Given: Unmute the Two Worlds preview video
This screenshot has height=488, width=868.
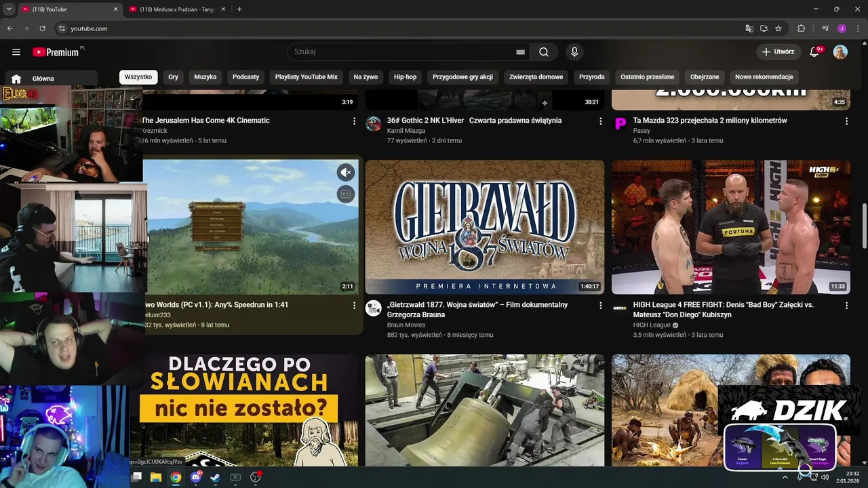Looking at the screenshot, I should (346, 172).
